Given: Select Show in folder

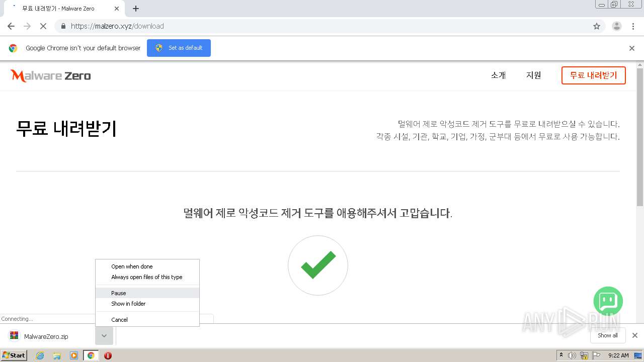Looking at the screenshot, I should (147, 304).
